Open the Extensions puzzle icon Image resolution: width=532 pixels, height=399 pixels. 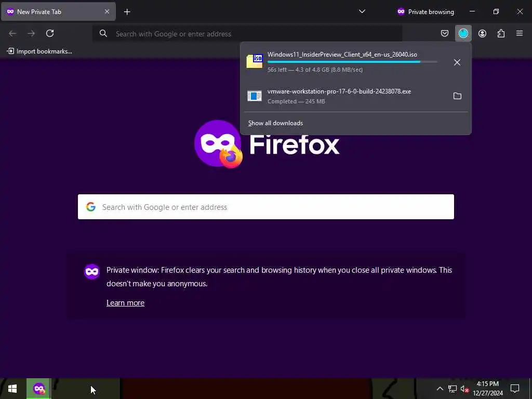tap(501, 33)
